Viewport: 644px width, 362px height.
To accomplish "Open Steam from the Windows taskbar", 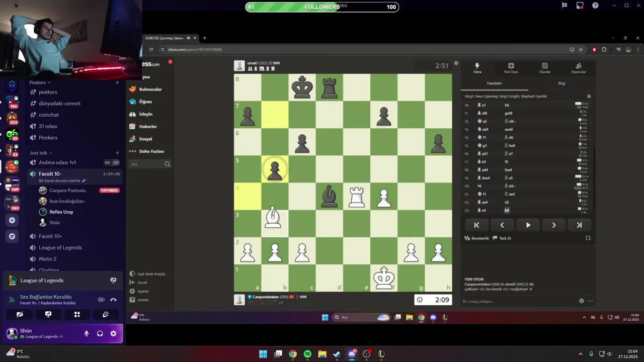I will (x=337, y=354).
